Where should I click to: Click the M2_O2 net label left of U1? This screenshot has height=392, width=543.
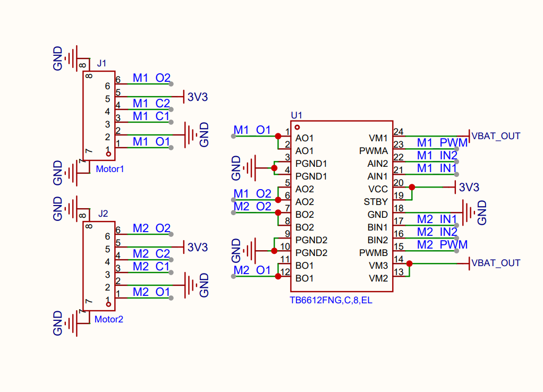click(252, 207)
